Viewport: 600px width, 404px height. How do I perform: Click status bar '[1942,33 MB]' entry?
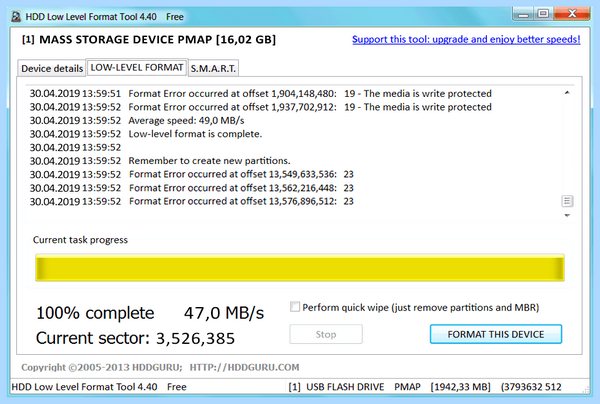point(460,387)
